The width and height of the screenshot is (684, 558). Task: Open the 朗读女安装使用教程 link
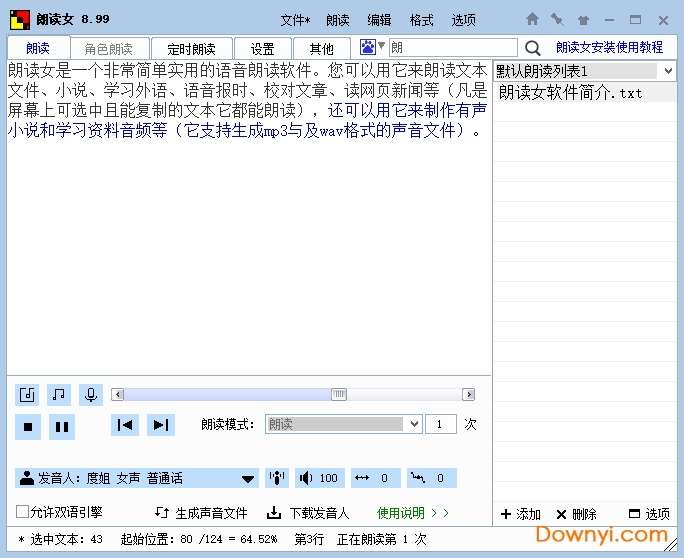point(609,47)
